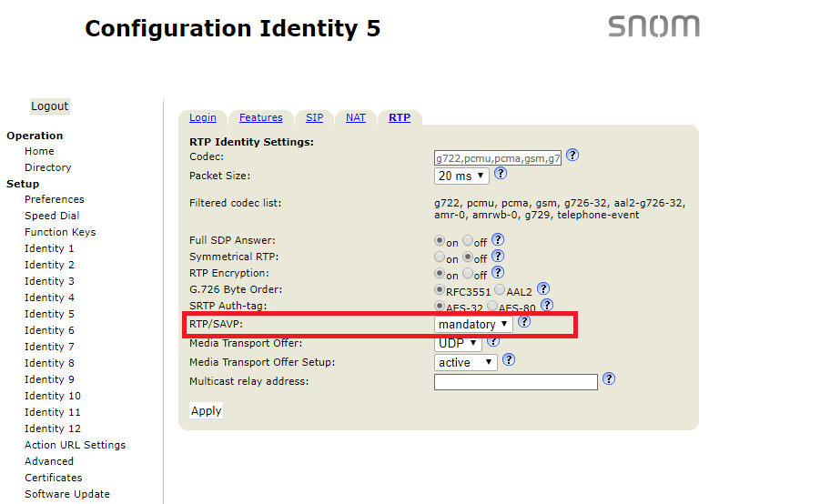Click the Logout button

tap(49, 106)
